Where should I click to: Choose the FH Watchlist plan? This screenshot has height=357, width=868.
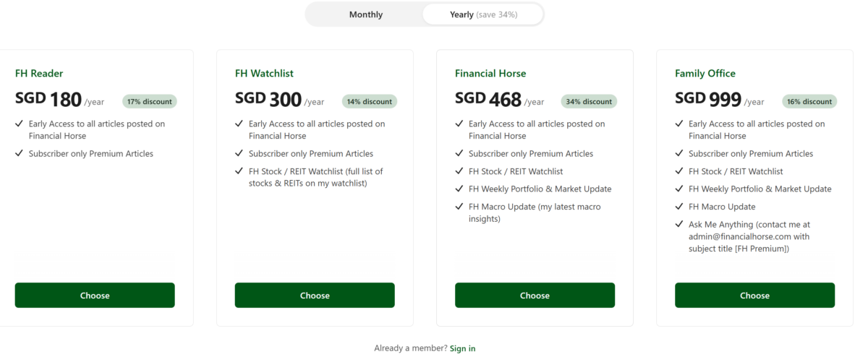pyautogui.click(x=315, y=296)
